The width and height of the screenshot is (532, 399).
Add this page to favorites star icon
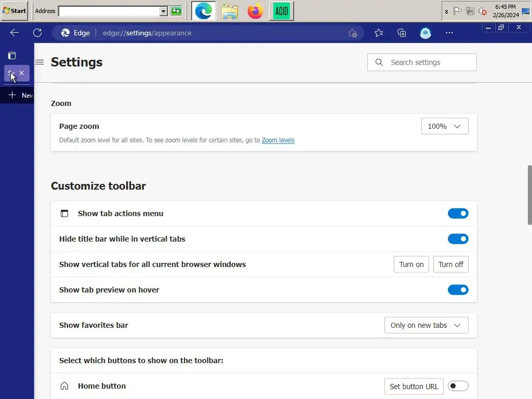point(353,33)
